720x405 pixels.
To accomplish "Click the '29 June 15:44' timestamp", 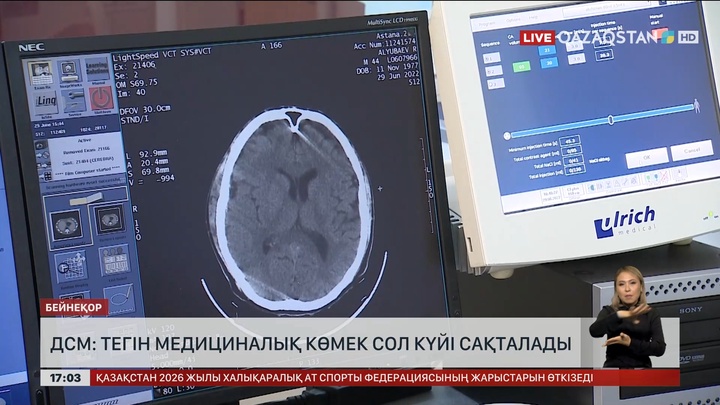I will (x=49, y=124).
